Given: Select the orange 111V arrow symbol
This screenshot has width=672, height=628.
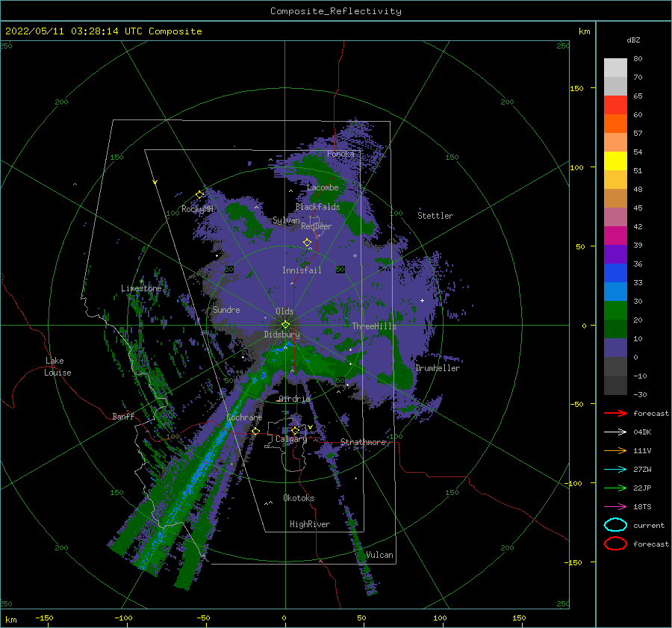Looking at the screenshot, I should point(615,450).
